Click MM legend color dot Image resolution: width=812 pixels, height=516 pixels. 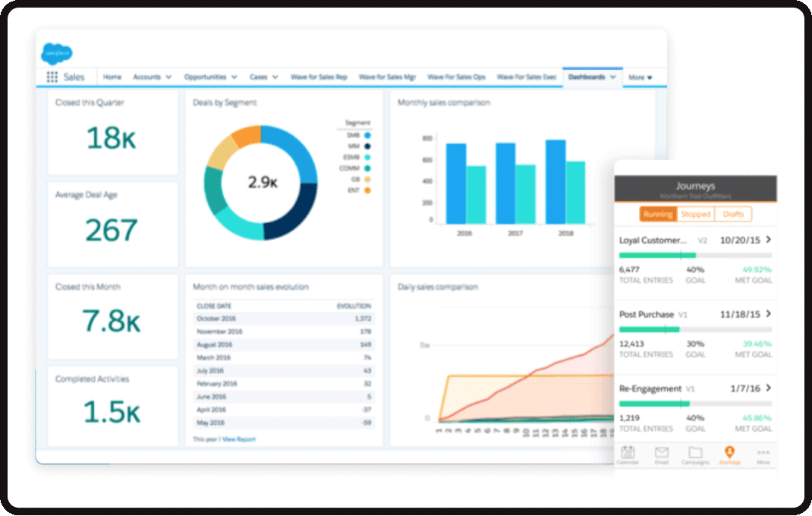367,146
